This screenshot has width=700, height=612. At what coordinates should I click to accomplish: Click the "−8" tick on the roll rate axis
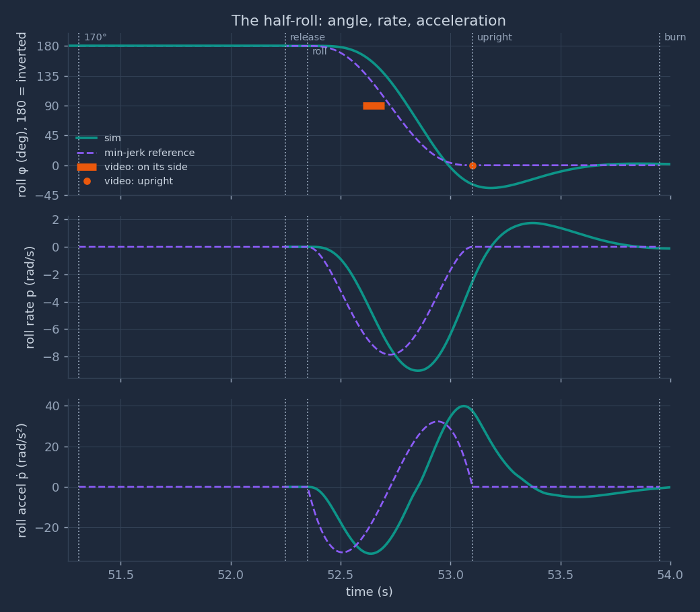[51, 357]
